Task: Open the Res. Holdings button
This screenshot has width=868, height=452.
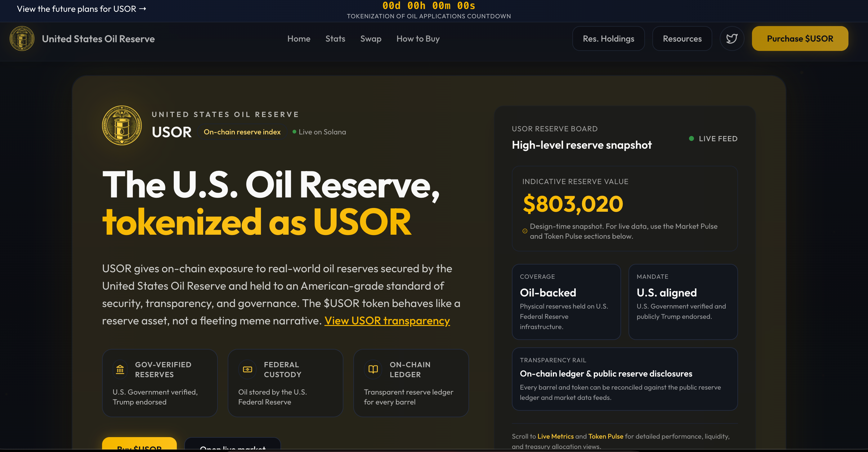Action: [608, 39]
